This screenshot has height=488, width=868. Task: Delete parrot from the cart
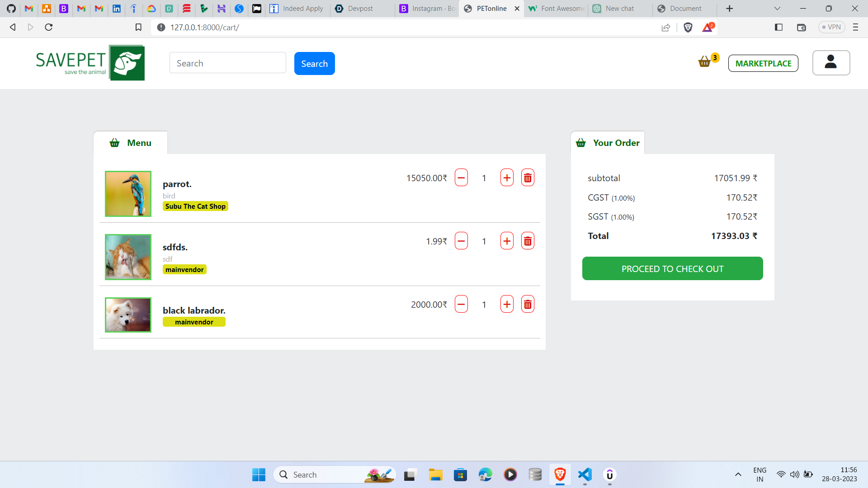point(528,178)
